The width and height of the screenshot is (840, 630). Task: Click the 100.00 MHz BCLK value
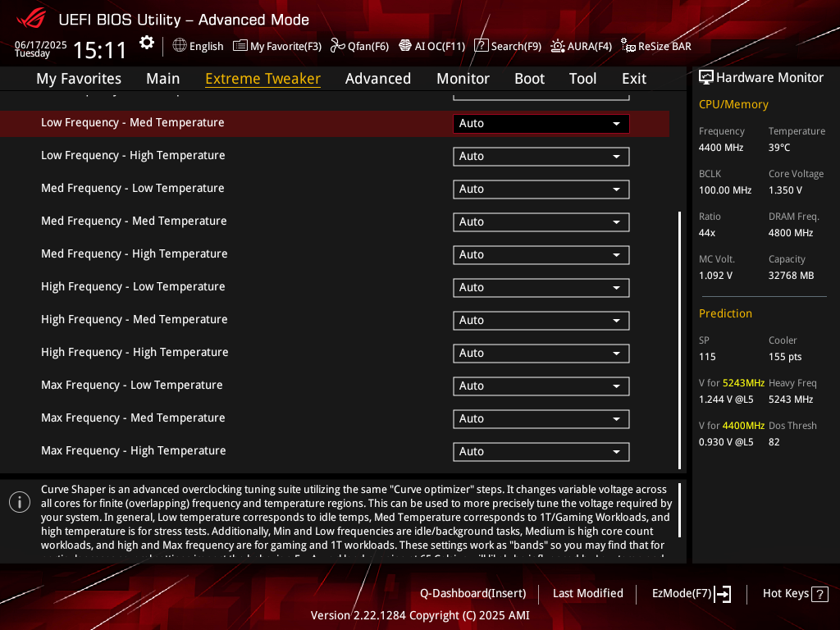point(725,190)
